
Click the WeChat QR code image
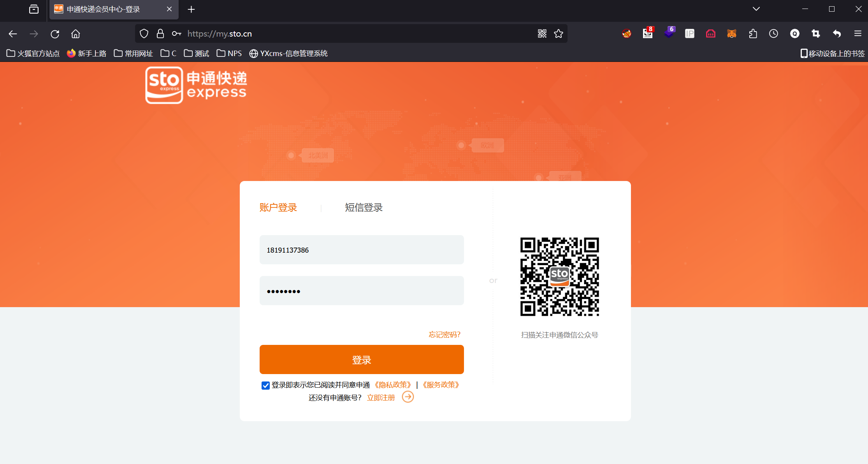tap(560, 277)
